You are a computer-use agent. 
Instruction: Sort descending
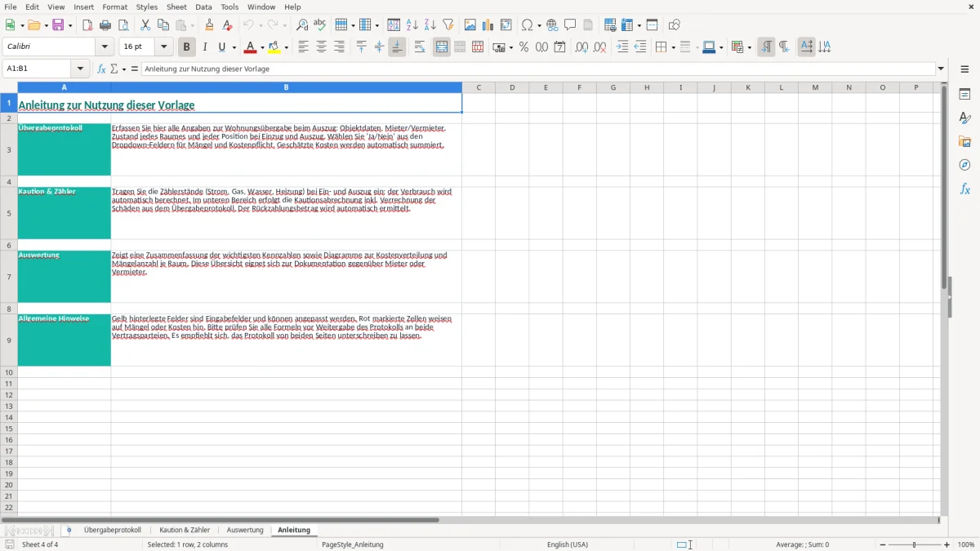click(430, 25)
